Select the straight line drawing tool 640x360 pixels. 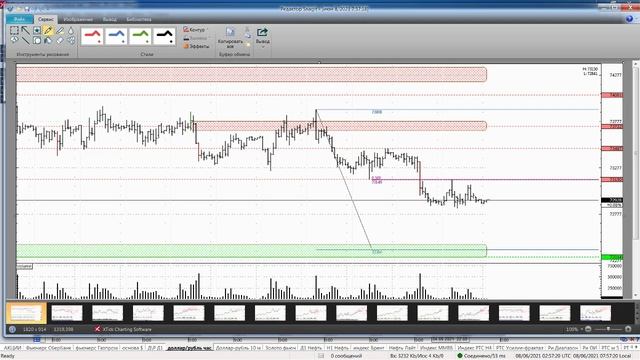(25, 40)
